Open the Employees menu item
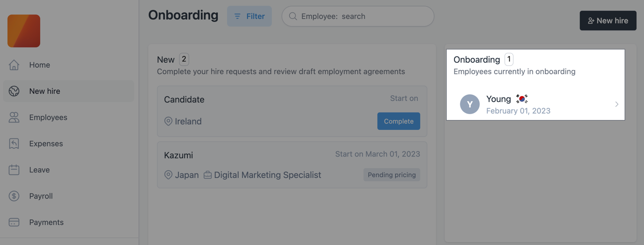644x245 pixels. coord(48,117)
